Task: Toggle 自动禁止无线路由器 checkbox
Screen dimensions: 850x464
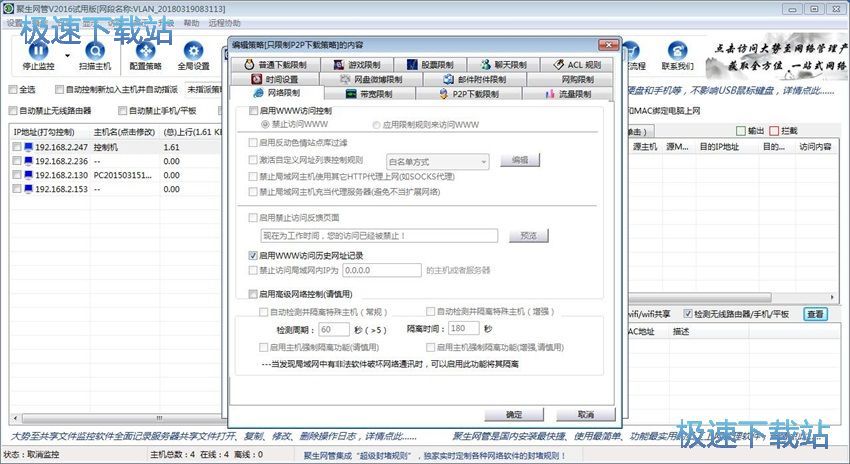Action: click(x=13, y=111)
